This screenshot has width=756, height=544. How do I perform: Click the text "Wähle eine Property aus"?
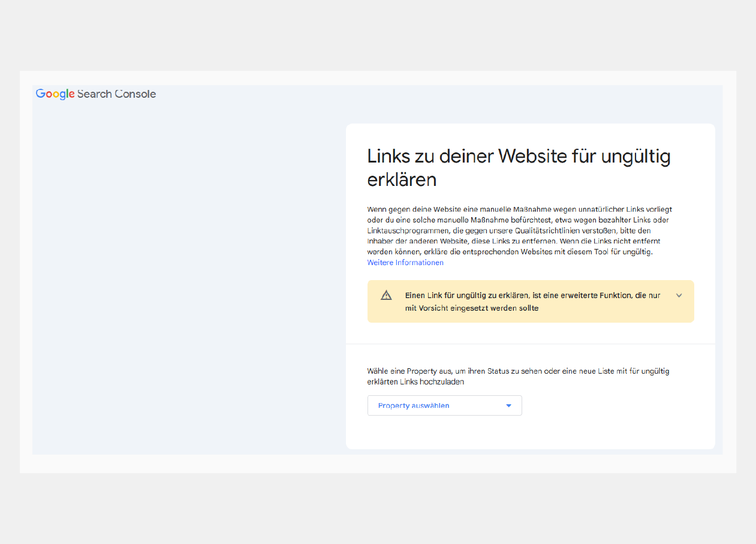pyautogui.click(x=408, y=371)
